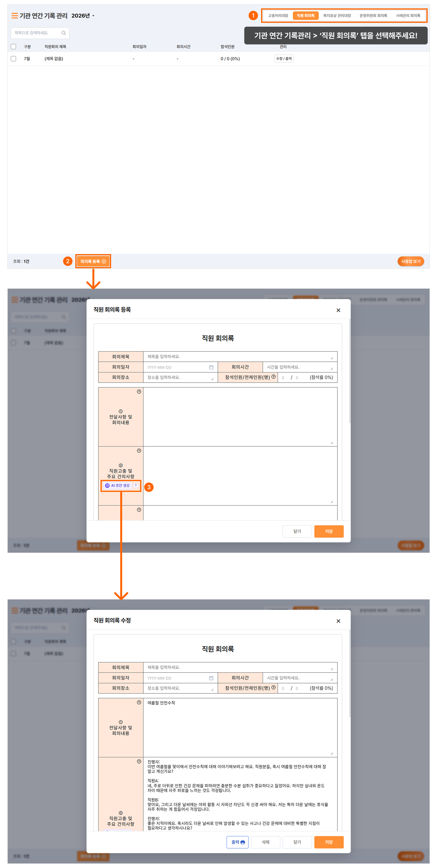Click the magnifier icon in the title search box
The width and height of the screenshot is (437, 868).
[64, 33]
